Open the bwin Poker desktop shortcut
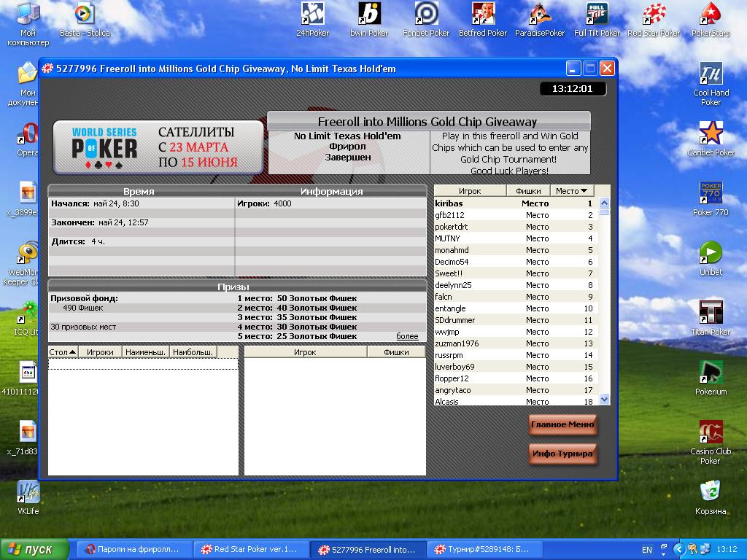747x560 pixels. [369, 14]
